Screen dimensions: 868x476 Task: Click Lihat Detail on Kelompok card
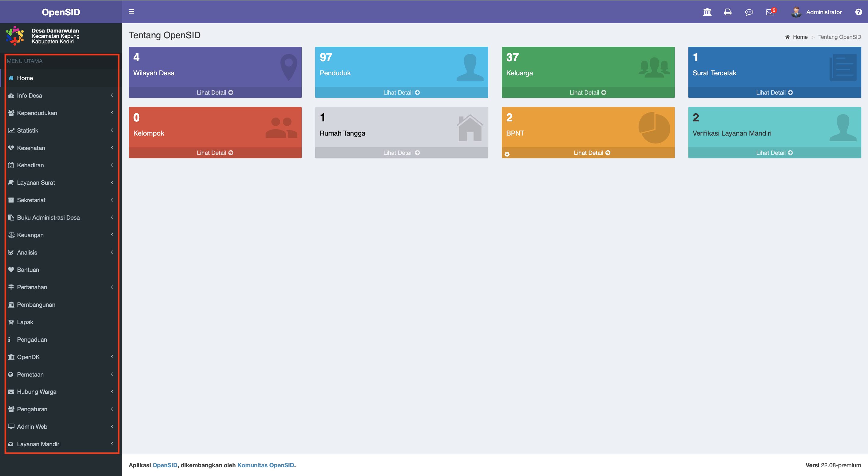(x=215, y=153)
